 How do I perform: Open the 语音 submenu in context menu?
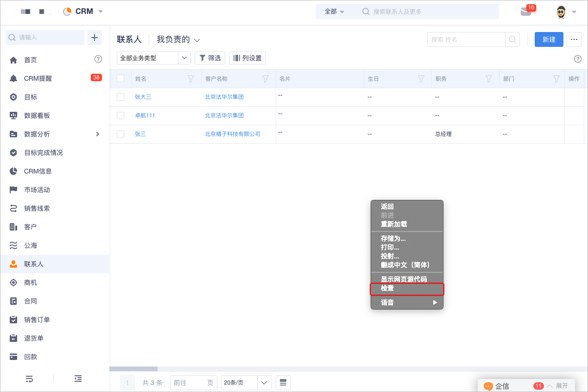pos(407,302)
